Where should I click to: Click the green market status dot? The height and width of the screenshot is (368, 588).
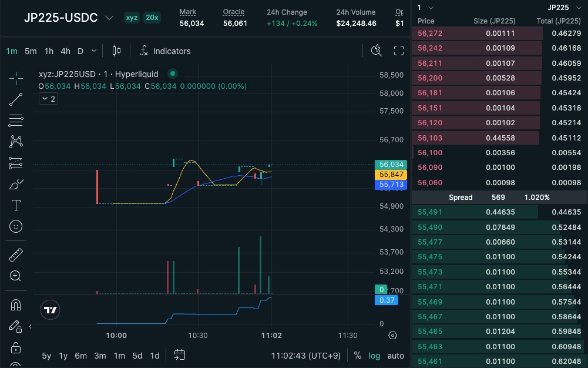point(173,73)
